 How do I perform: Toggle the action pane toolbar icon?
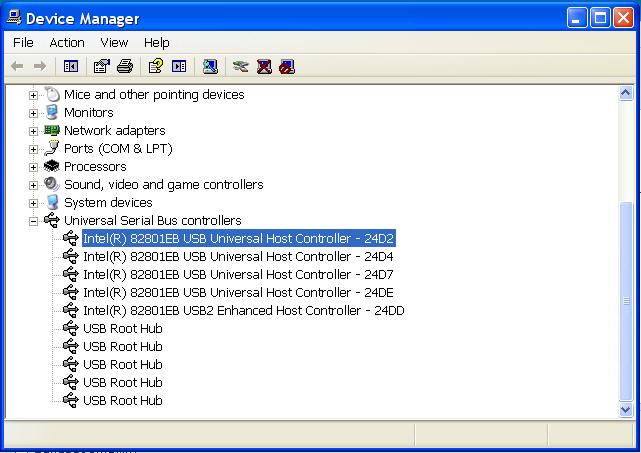pos(179,66)
